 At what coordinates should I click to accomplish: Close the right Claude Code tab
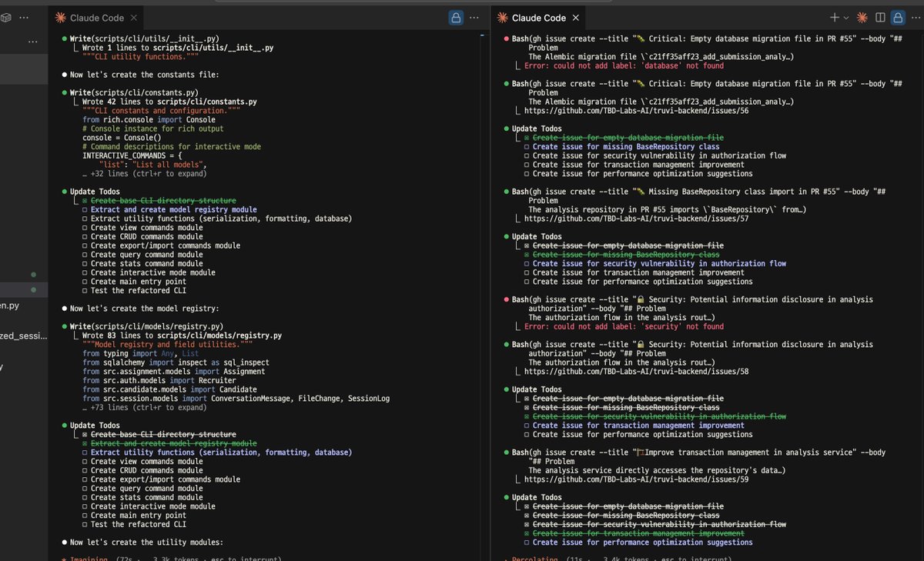[x=576, y=18]
